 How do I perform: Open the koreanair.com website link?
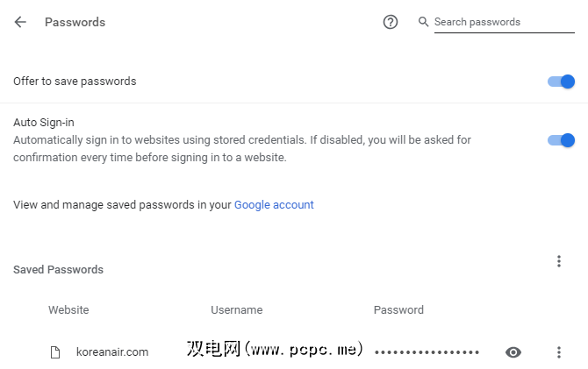pyautogui.click(x=112, y=352)
